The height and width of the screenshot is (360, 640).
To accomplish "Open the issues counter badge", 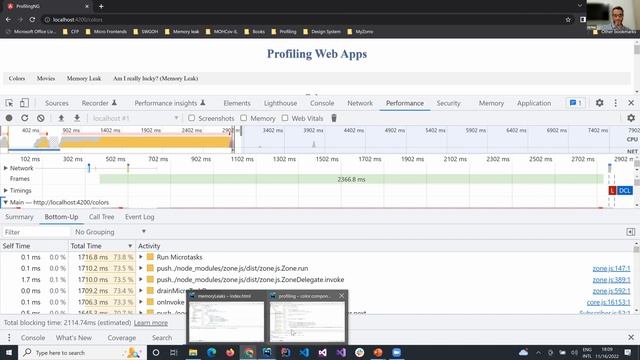I will tap(576, 103).
